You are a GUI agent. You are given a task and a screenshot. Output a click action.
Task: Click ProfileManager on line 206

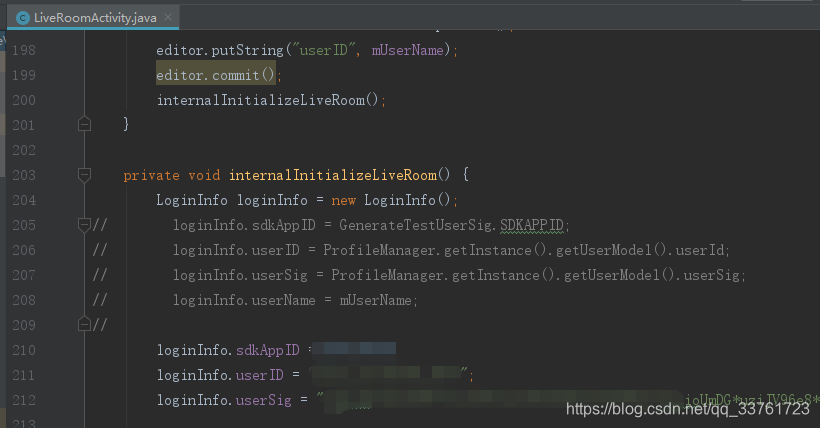point(379,250)
